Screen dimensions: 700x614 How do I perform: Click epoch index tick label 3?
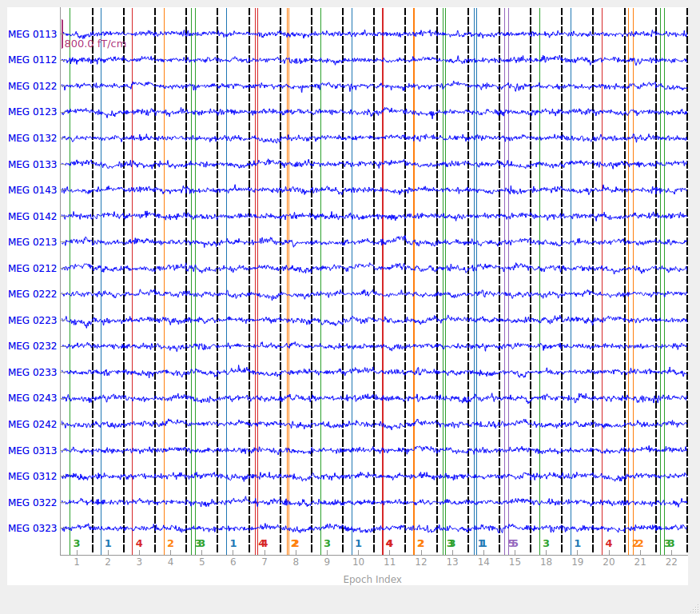[x=139, y=562]
